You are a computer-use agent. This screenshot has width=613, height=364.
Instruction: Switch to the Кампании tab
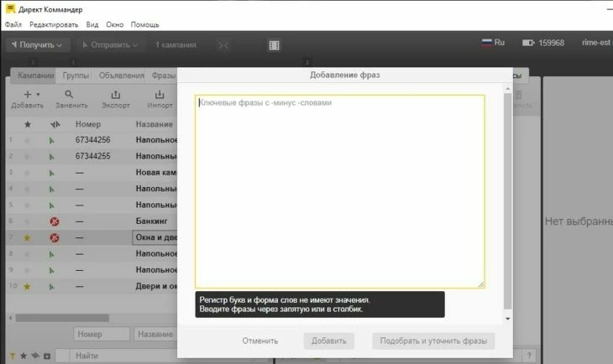35,75
